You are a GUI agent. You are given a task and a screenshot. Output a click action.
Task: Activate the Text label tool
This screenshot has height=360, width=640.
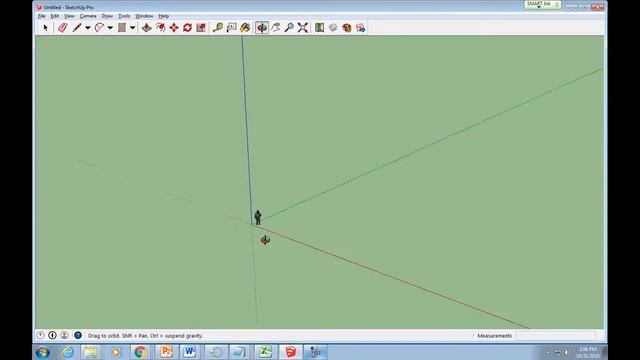pos(231,27)
